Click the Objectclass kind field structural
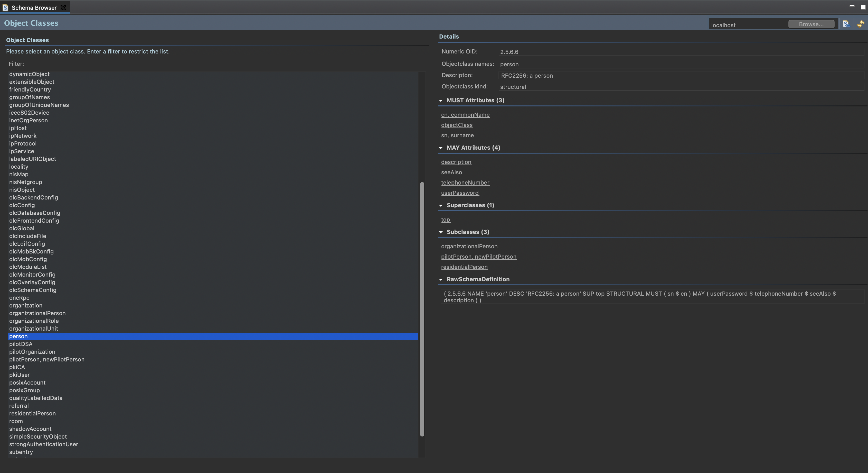The height and width of the screenshot is (473, 868). tap(681, 87)
